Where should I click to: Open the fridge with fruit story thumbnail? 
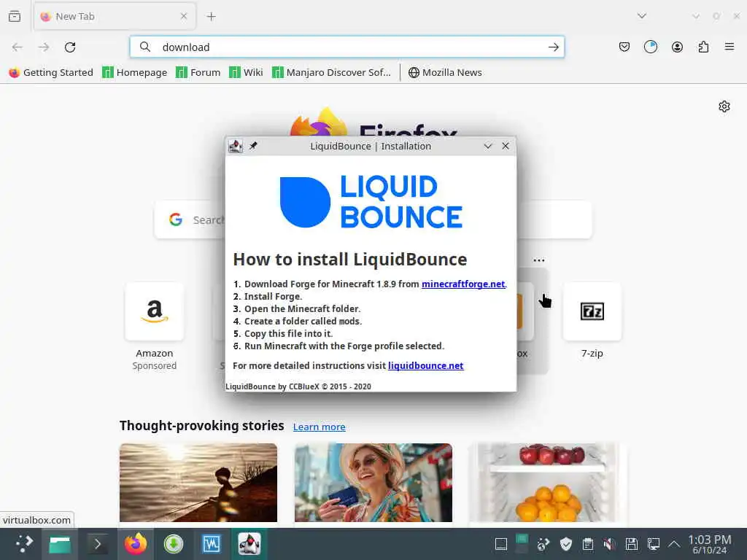(548, 483)
